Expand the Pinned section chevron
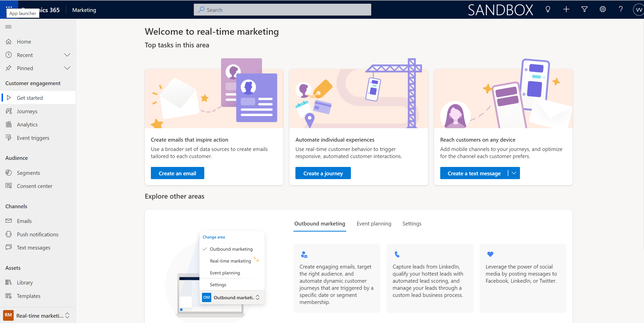Viewport: 644px width, 323px height. tap(67, 68)
